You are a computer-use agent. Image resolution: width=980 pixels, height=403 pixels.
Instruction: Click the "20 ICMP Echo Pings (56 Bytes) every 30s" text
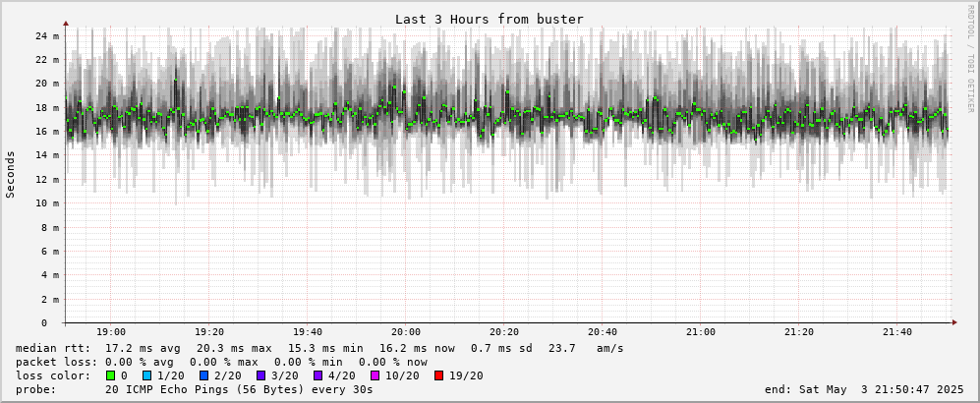pyautogui.click(x=239, y=390)
